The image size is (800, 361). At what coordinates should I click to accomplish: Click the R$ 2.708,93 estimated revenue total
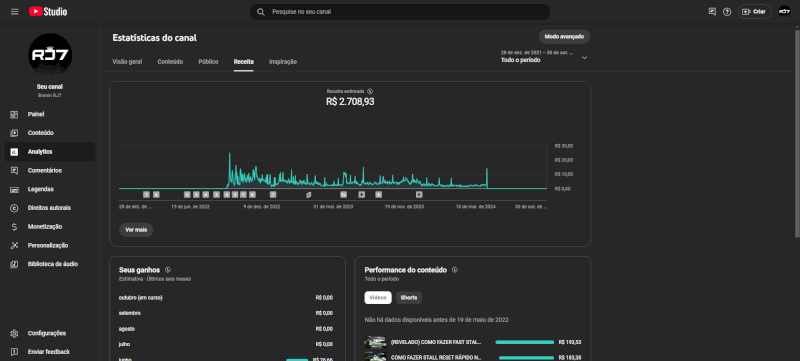tap(350, 102)
